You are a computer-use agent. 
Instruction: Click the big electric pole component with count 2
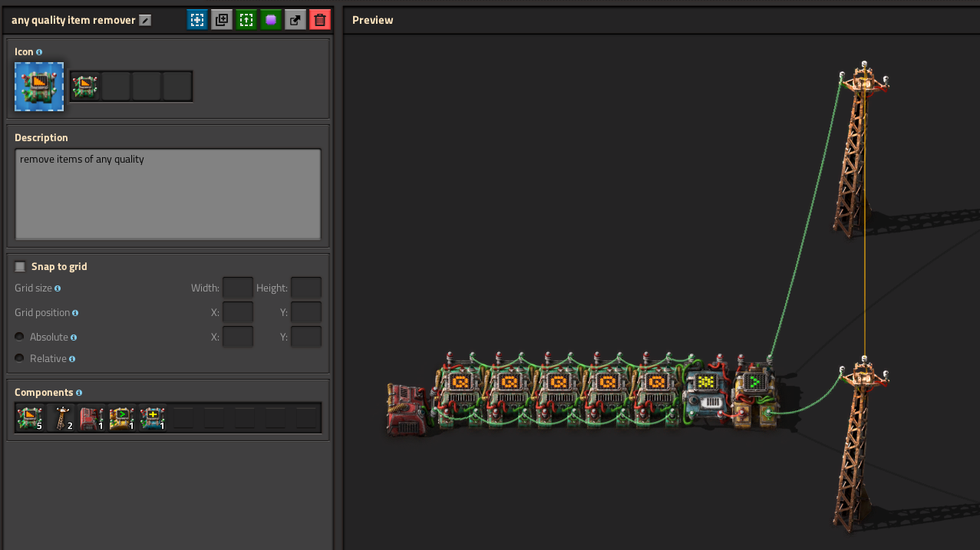[x=61, y=418]
